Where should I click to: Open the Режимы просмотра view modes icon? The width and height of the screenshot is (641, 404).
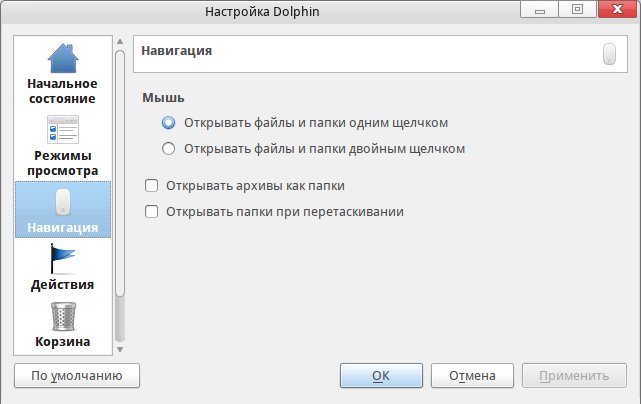63,130
